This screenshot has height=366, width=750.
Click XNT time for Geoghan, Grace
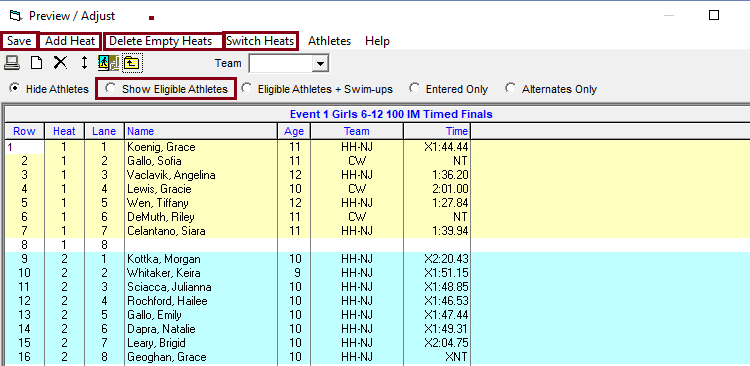click(437, 357)
